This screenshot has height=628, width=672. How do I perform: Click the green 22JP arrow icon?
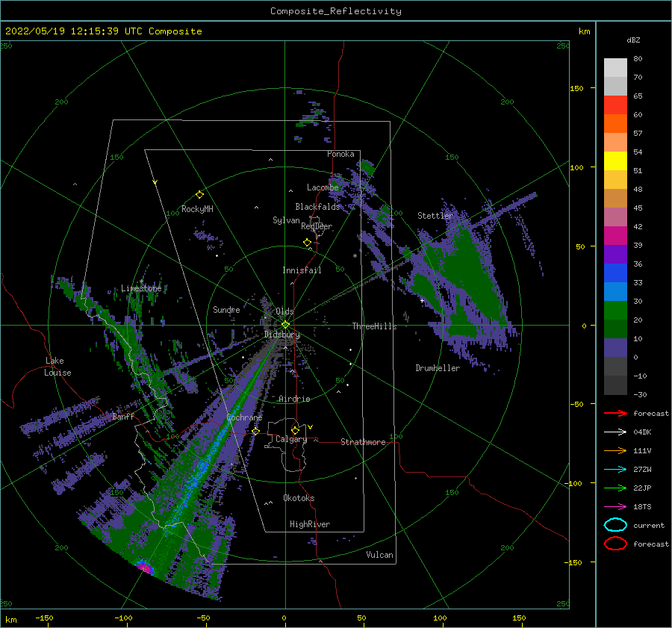[615, 488]
